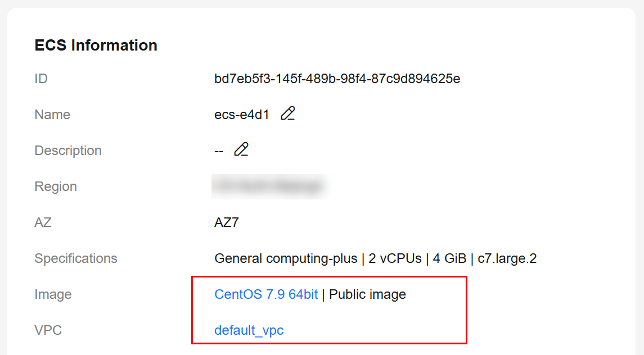Click the edit pencil next to ecs-e4d1
Viewport: 644px width, 355px height.
click(288, 113)
